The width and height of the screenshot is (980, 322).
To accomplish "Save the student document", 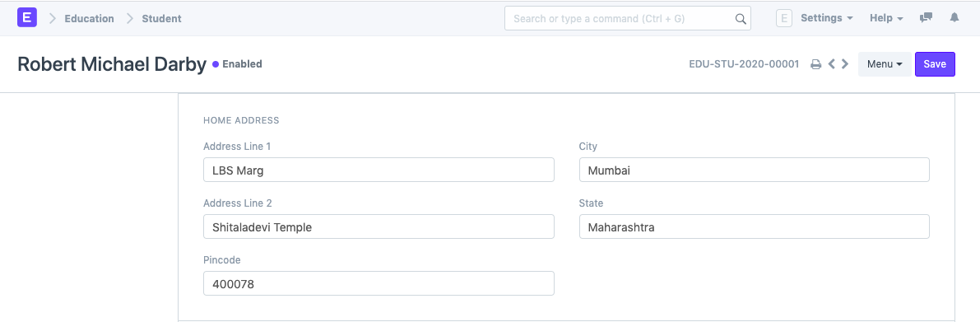I will [935, 63].
